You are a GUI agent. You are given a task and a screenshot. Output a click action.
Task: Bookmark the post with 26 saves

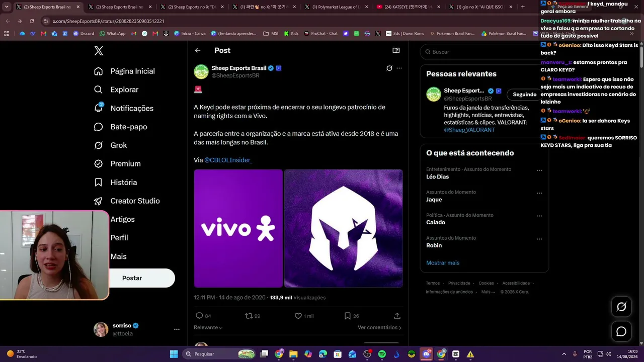click(x=347, y=316)
